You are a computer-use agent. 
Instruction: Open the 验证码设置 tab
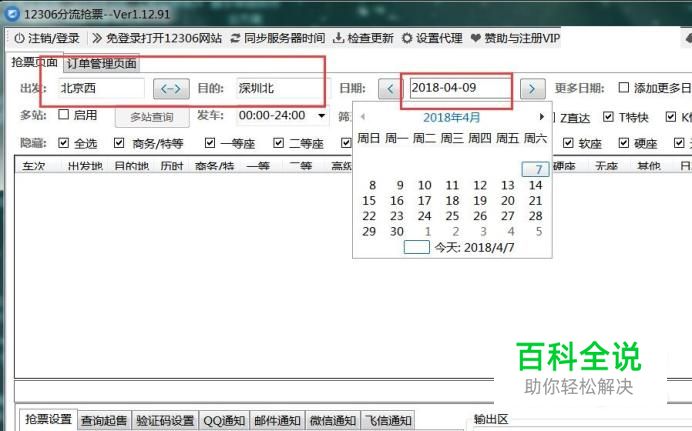click(x=165, y=420)
